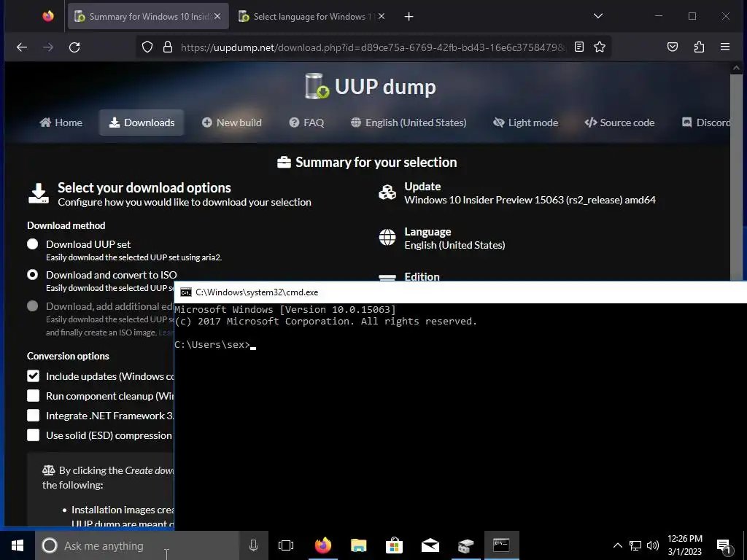This screenshot has width=747, height=560.
Task: Open the Action Center notifications icon
Action: tap(724, 546)
